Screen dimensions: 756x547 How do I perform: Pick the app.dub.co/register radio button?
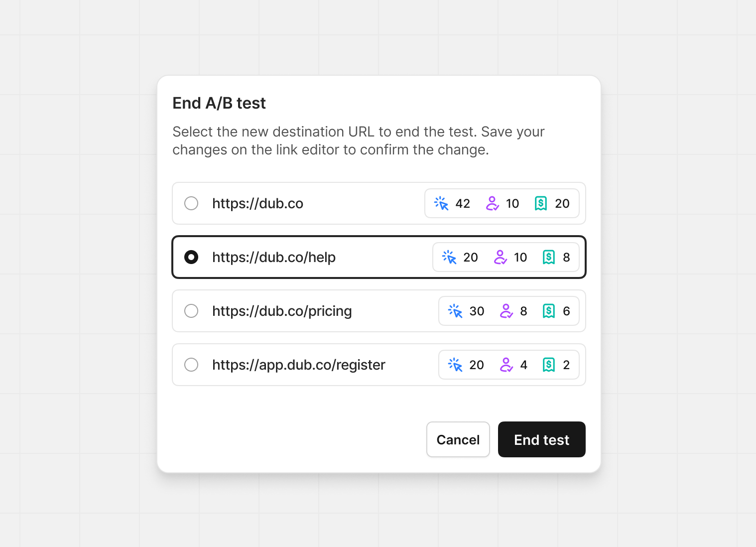191,365
